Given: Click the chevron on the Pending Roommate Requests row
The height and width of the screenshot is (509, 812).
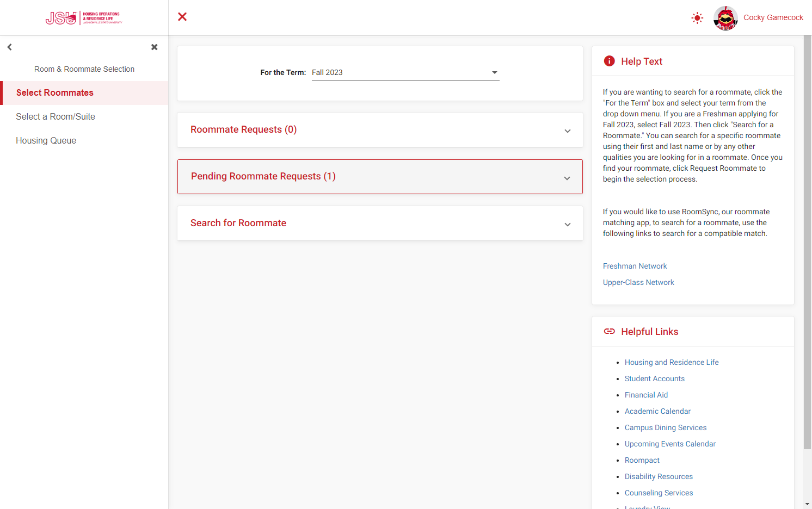Looking at the screenshot, I should coord(567,178).
